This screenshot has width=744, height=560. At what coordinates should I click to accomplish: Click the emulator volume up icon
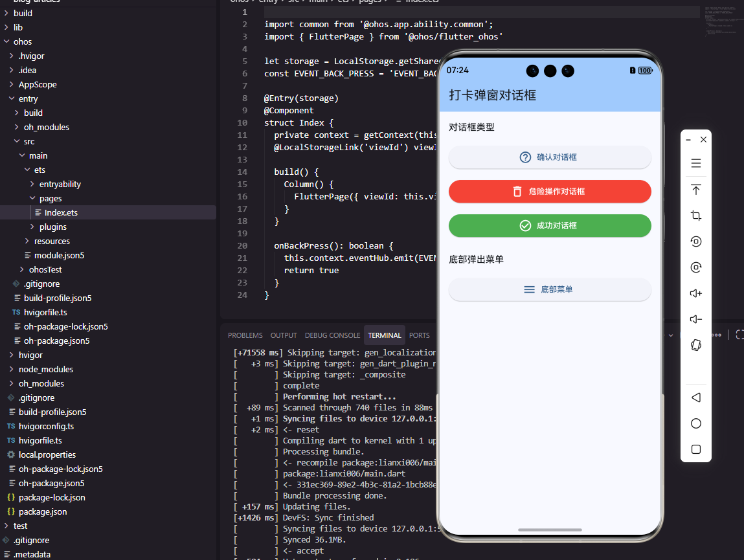[x=695, y=293]
